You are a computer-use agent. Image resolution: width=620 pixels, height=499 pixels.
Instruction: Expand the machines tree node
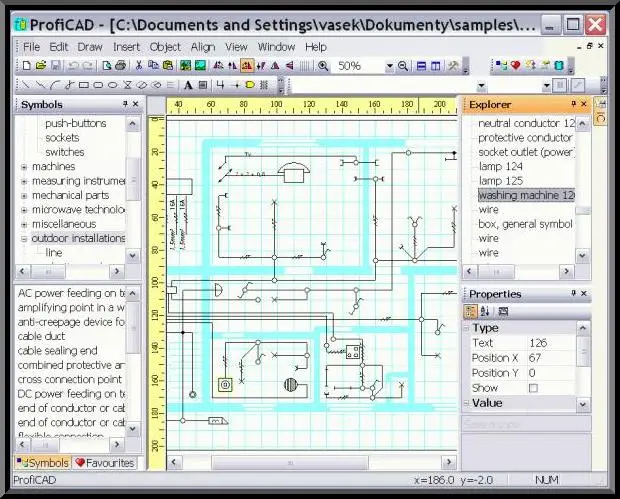[24, 167]
